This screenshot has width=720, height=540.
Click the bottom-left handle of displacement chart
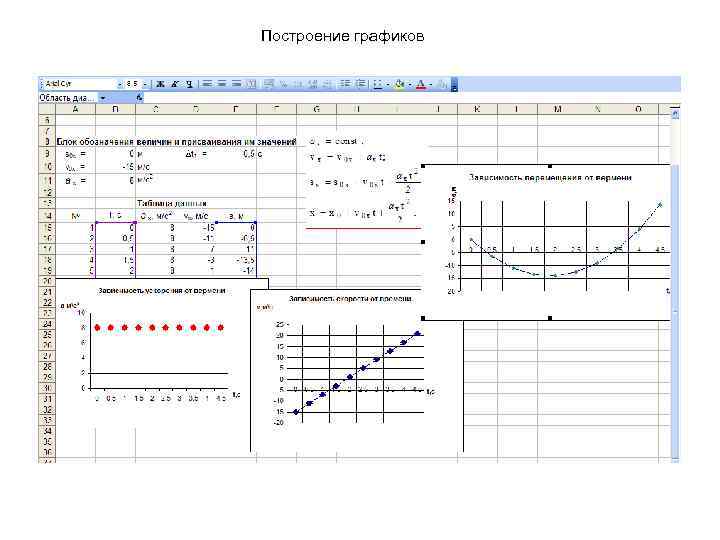click(x=423, y=318)
